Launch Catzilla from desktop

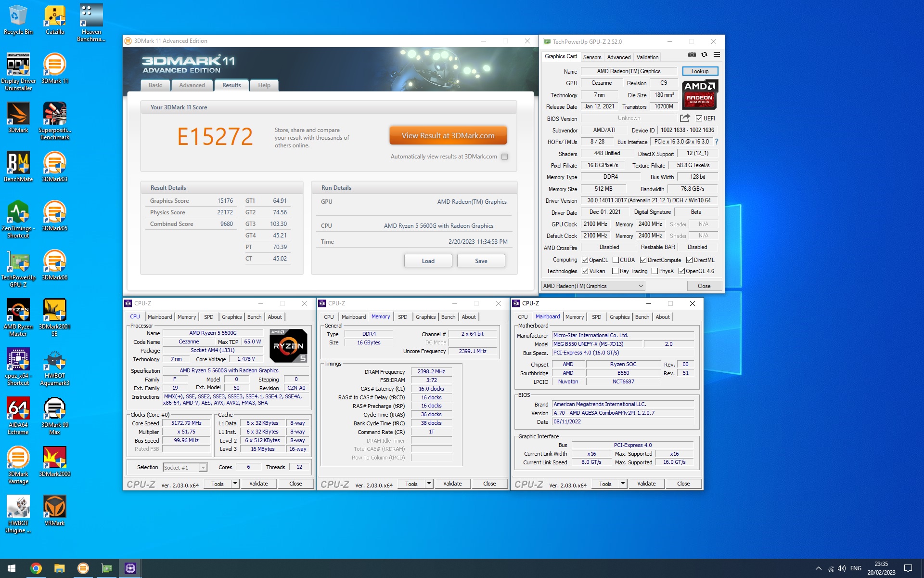point(55,20)
